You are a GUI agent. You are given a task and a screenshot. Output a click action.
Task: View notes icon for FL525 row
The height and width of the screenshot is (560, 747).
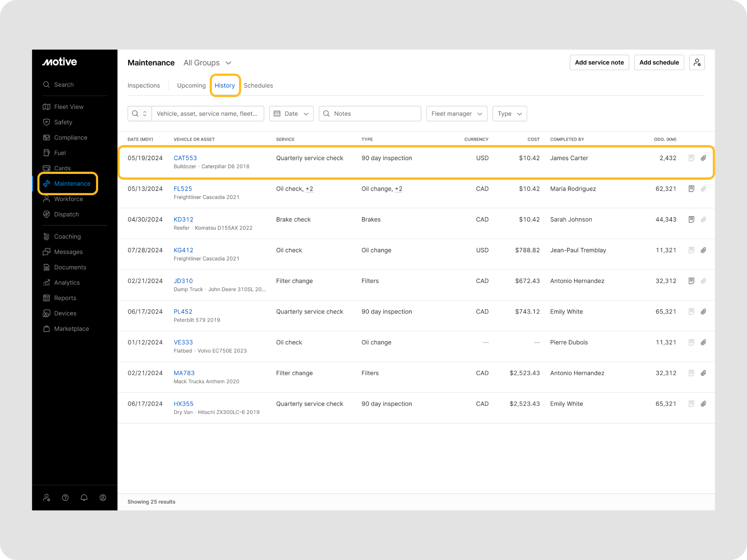tap(691, 188)
